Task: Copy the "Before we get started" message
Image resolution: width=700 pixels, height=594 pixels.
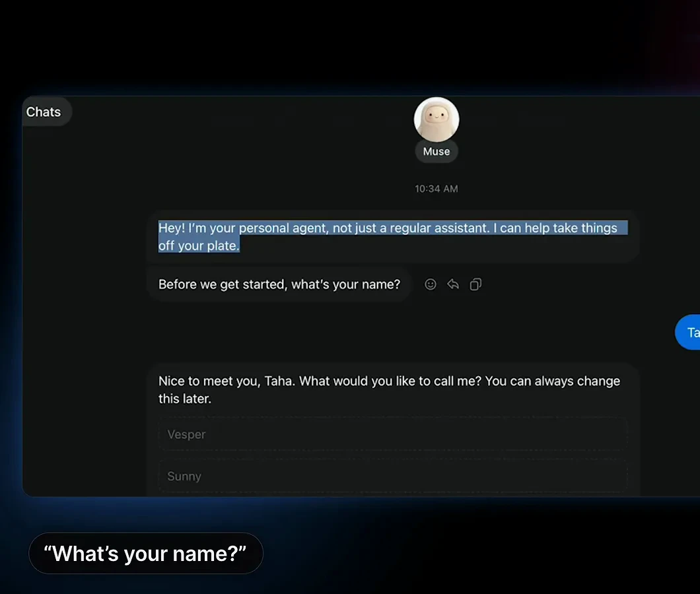Action: [475, 284]
